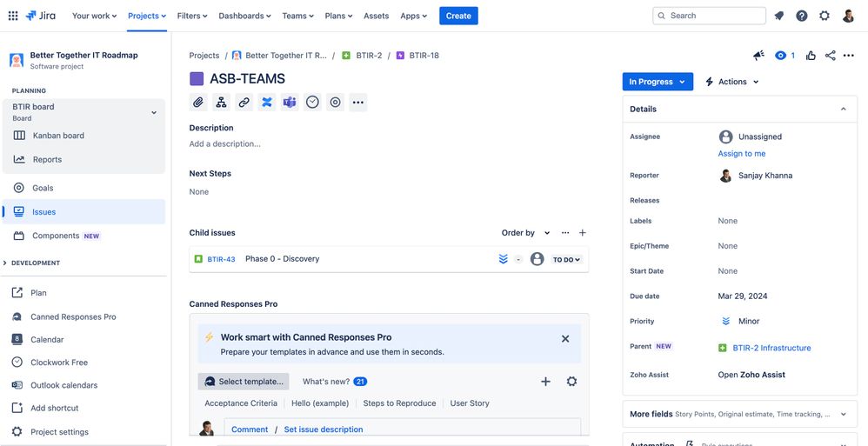Open the Apps menu
The height and width of the screenshot is (446, 868).
point(413,16)
